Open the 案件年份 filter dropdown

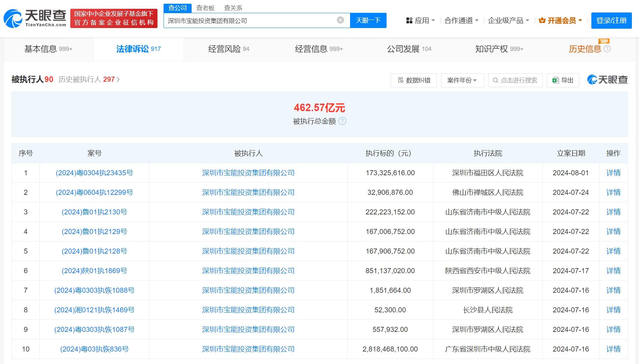click(x=462, y=80)
